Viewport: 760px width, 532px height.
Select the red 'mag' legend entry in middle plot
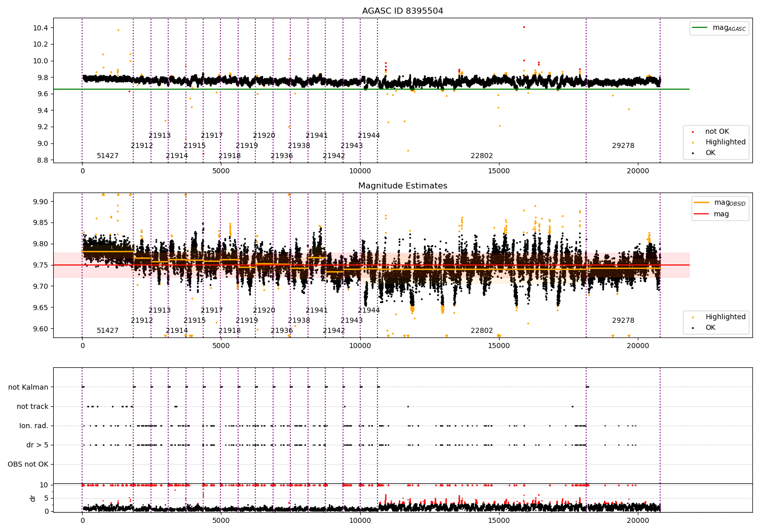[711, 214]
